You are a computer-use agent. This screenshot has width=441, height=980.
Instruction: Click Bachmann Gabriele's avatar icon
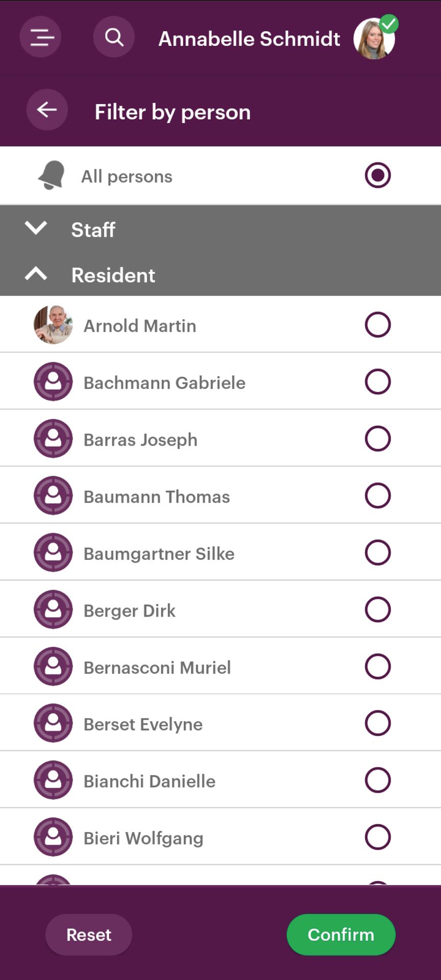pos(53,382)
